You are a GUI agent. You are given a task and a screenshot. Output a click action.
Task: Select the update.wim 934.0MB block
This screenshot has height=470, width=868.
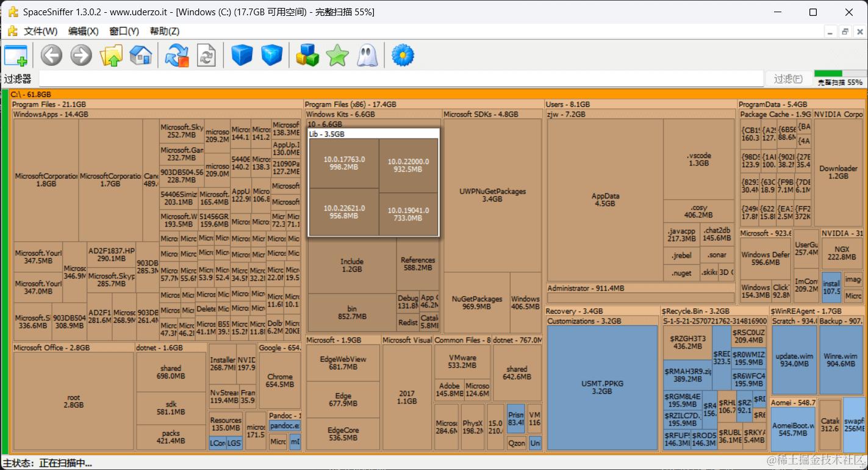tap(794, 360)
